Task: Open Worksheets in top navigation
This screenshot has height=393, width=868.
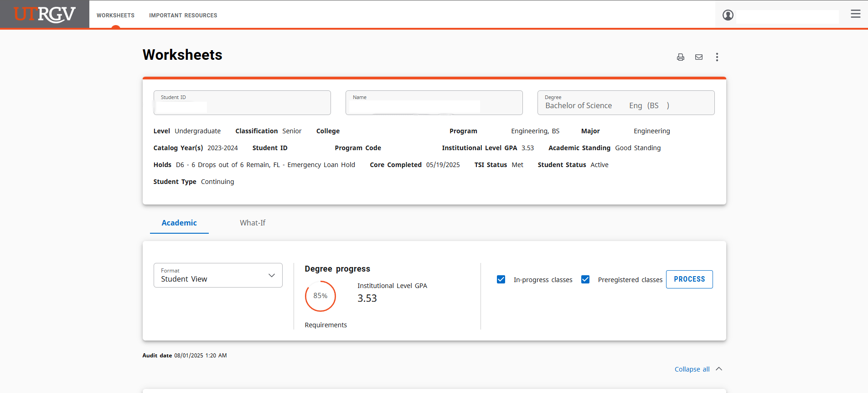Action: pyautogui.click(x=115, y=16)
